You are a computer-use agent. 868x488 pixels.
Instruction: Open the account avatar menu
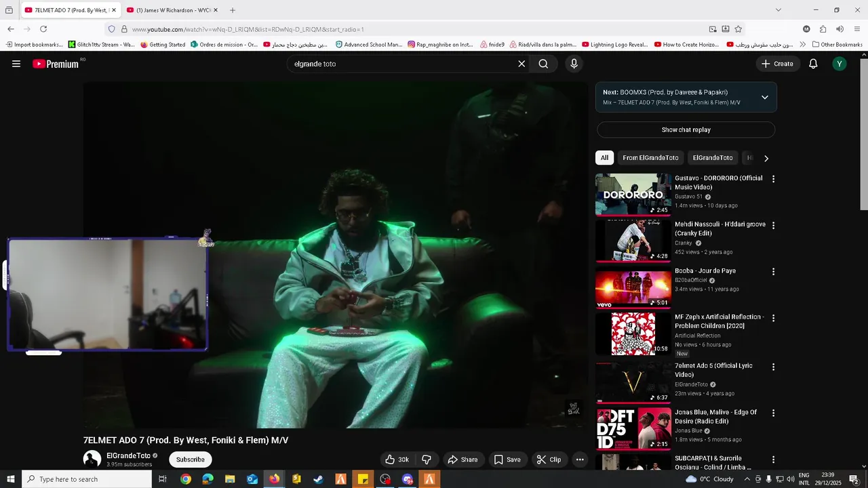(x=840, y=64)
